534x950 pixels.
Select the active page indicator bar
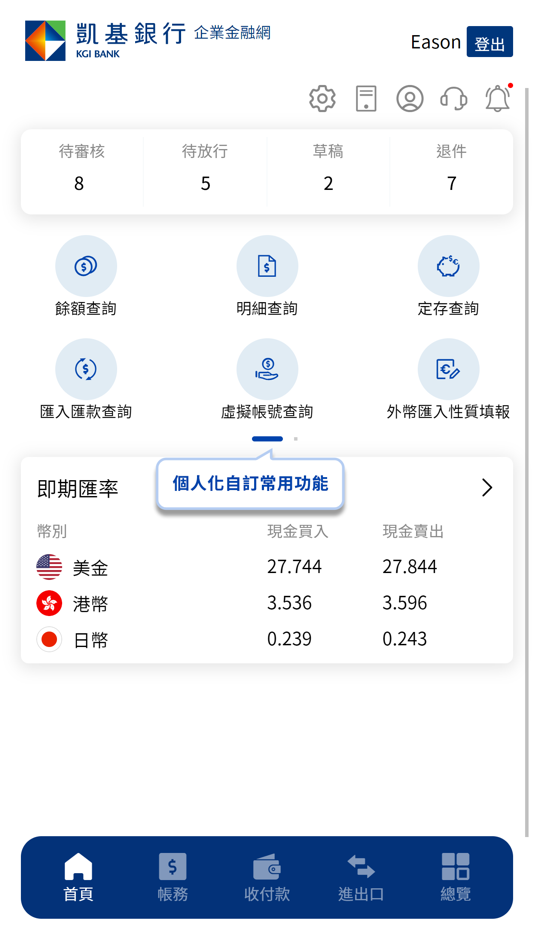(267, 439)
